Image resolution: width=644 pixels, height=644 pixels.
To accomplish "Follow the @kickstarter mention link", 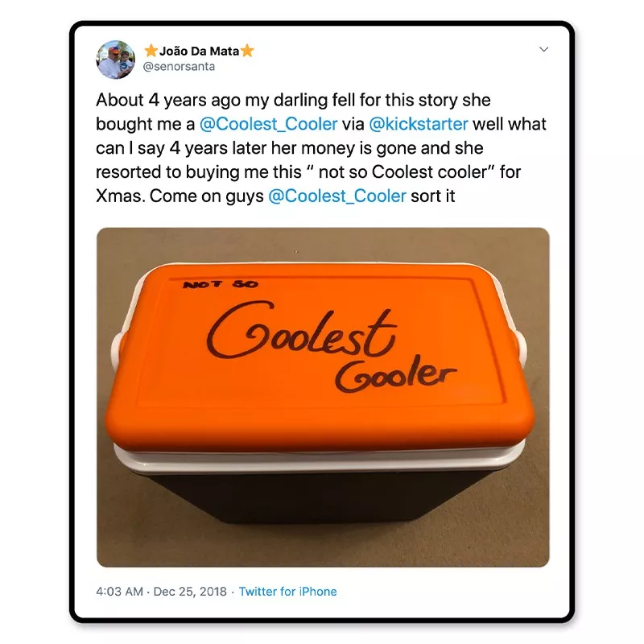I will [x=419, y=124].
